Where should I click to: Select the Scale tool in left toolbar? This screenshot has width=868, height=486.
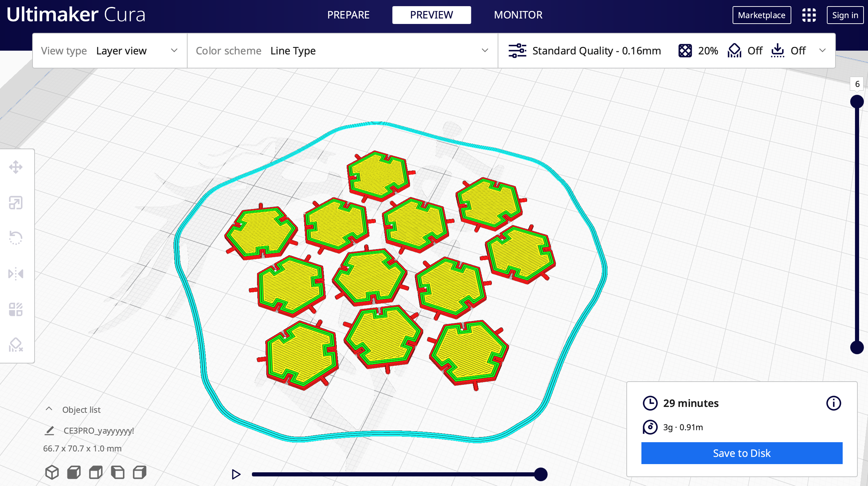[x=16, y=203]
